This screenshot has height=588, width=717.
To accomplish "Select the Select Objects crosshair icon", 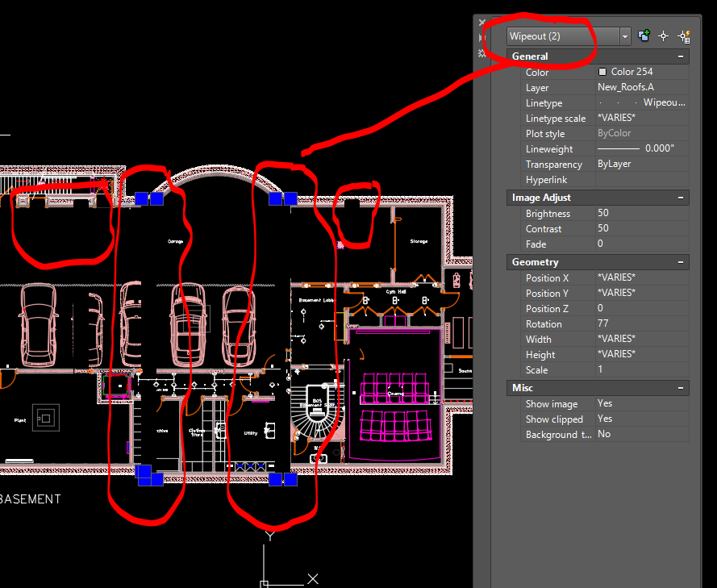I will click(x=664, y=35).
